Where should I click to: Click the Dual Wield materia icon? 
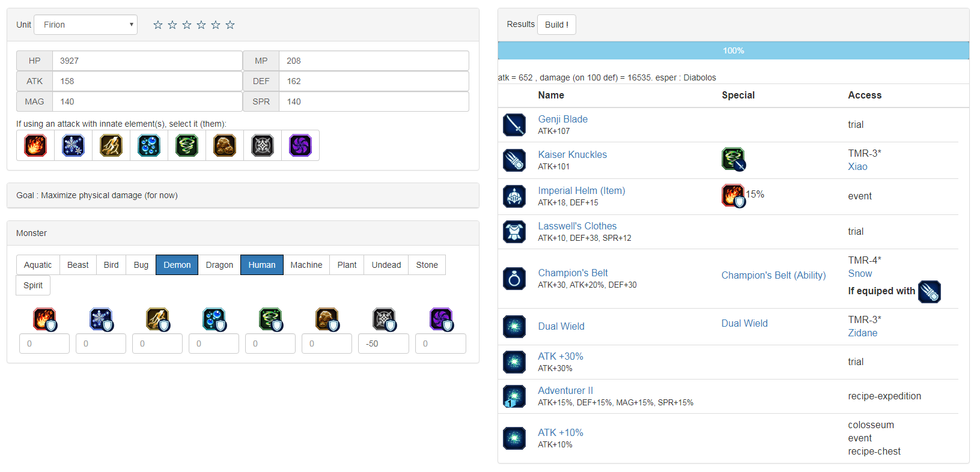point(514,327)
